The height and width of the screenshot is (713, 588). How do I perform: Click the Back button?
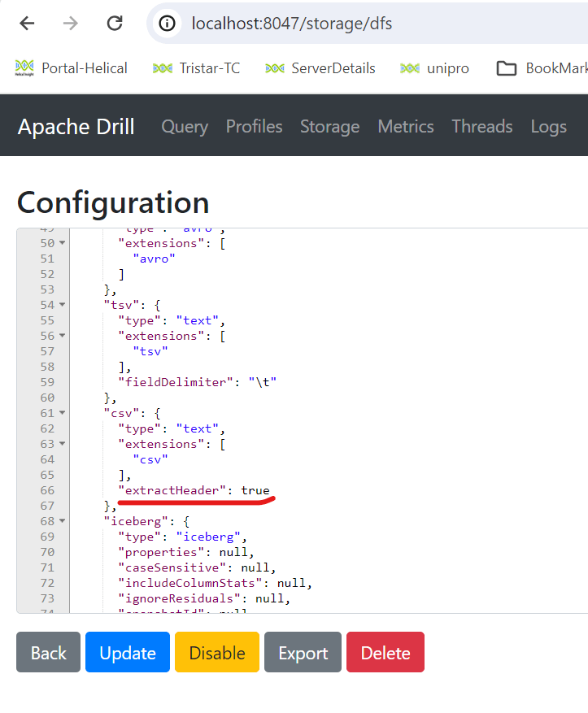click(x=48, y=652)
